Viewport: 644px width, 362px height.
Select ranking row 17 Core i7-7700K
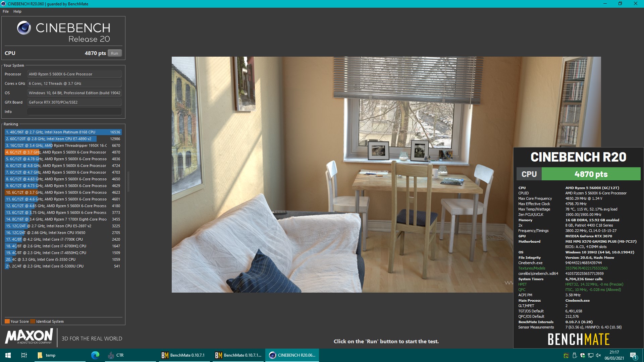63,239
